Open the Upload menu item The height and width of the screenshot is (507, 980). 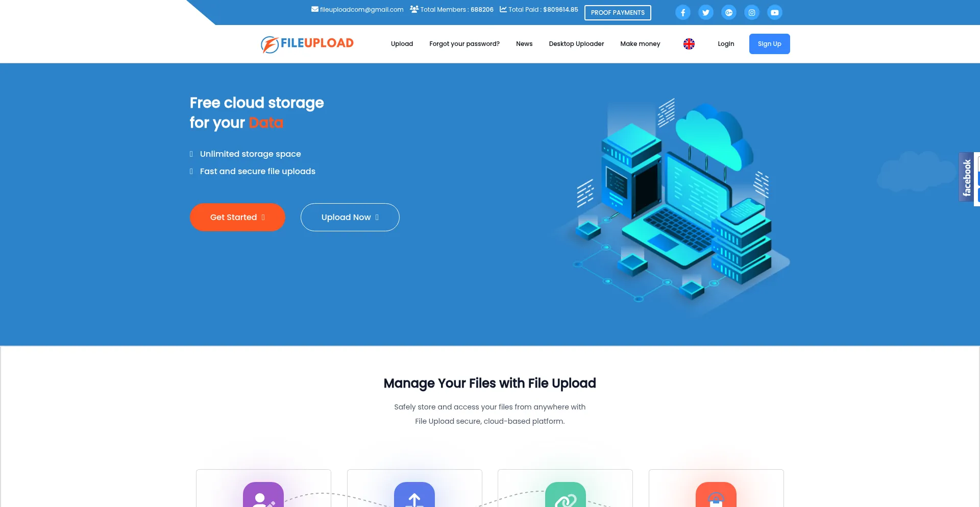[x=402, y=44]
